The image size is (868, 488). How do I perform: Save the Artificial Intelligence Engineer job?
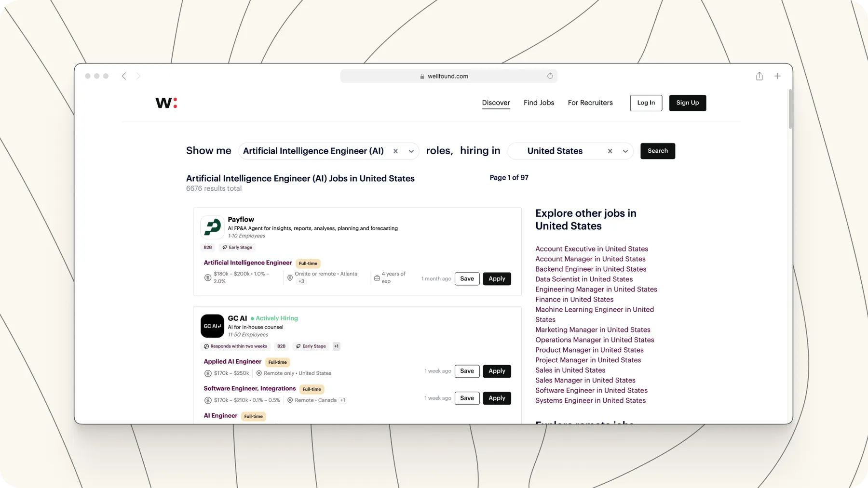[x=467, y=279]
